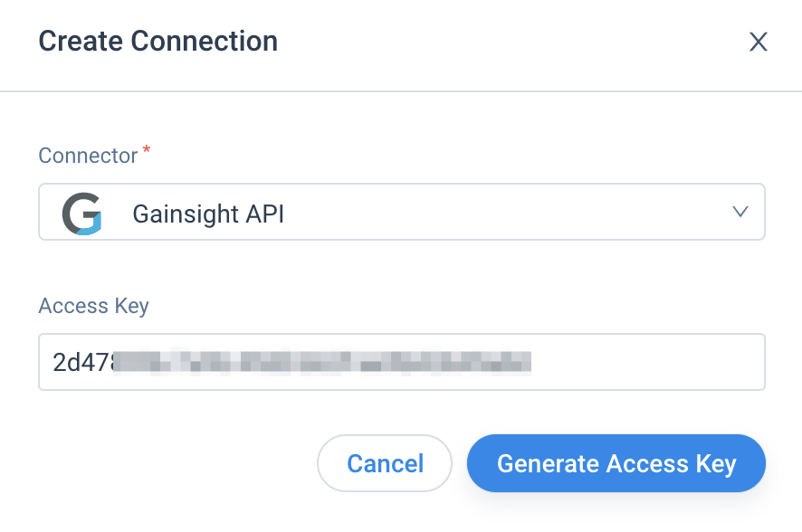Image resolution: width=802 pixels, height=532 pixels.
Task: Click the Gainsight G logo icon
Action: [x=81, y=214]
